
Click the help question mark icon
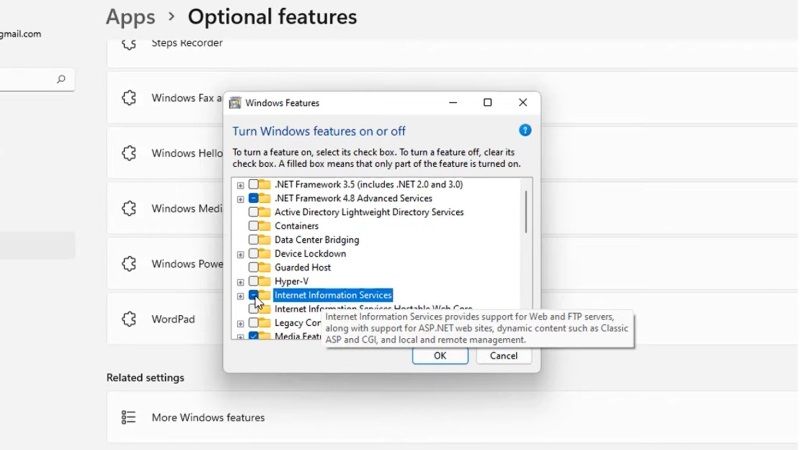524,131
